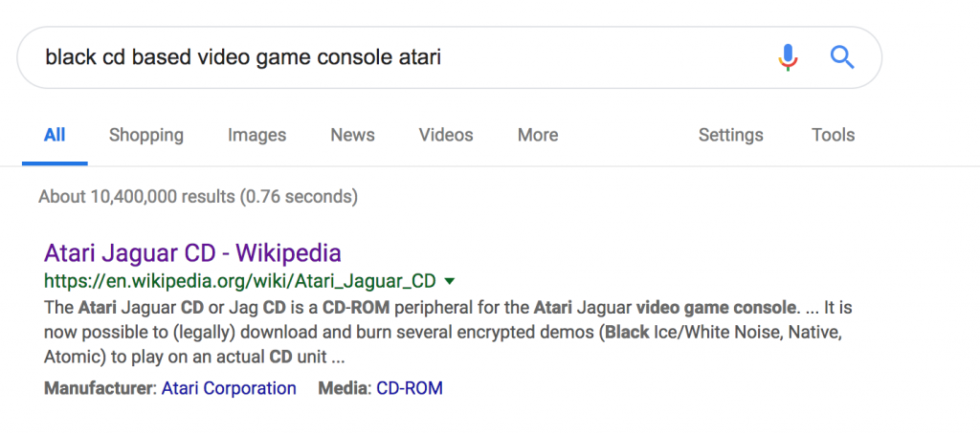
Task: Click inside the search query text box
Action: click(x=383, y=57)
